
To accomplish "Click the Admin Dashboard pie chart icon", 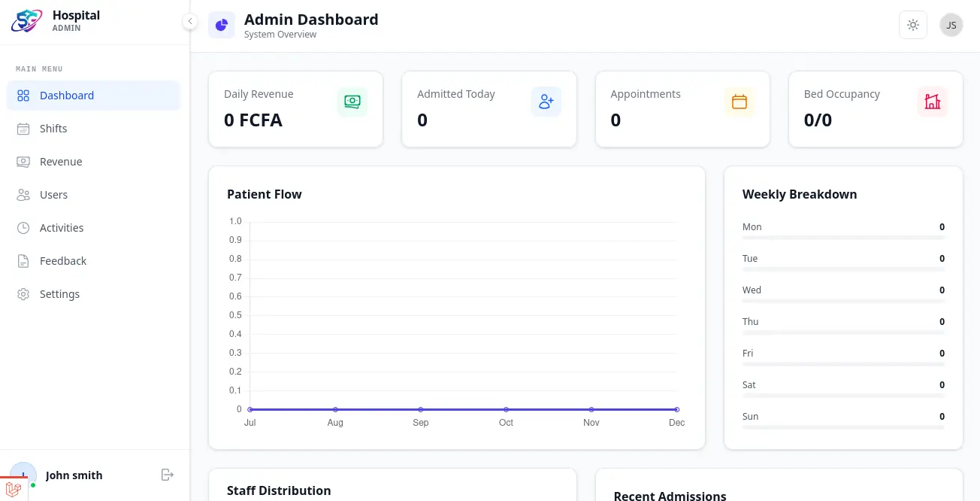I will [222, 25].
